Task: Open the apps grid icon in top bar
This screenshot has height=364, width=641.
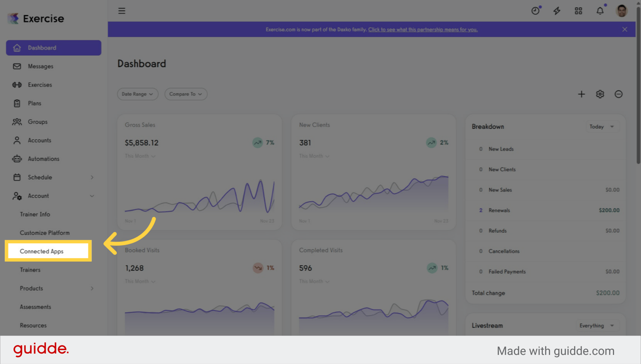Action: point(578,10)
